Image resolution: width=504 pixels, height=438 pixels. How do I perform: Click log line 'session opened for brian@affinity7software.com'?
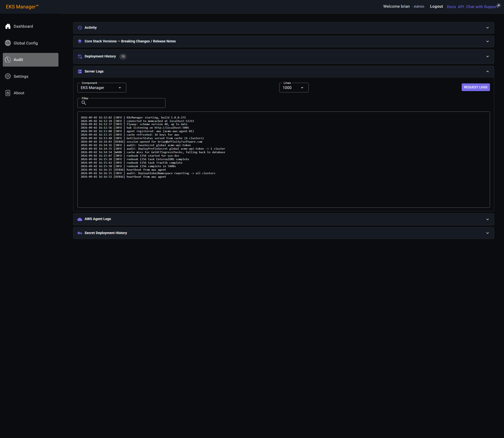point(141,142)
